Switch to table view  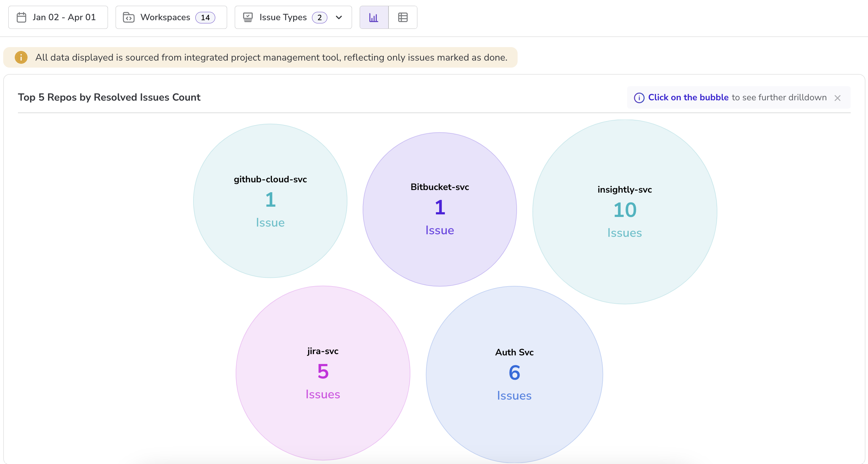click(x=403, y=17)
